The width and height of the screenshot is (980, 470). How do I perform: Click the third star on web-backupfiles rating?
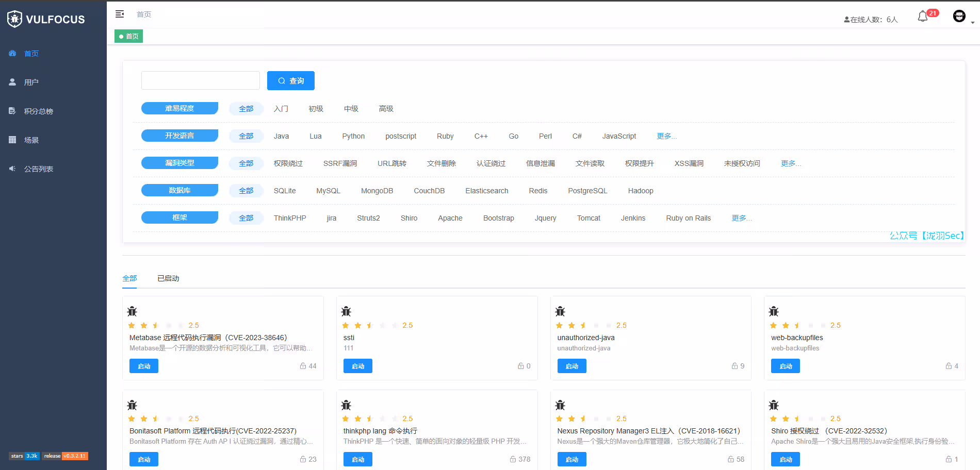click(797, 325)
